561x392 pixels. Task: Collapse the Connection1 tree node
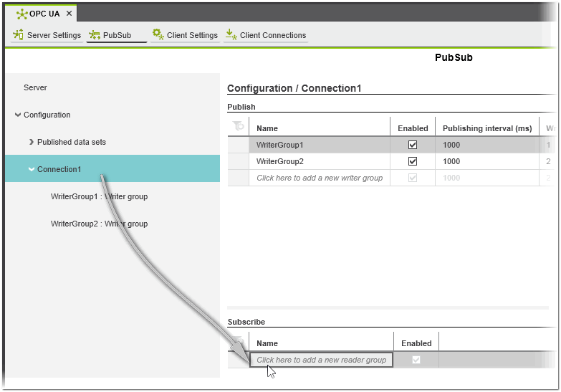point(31,169)
